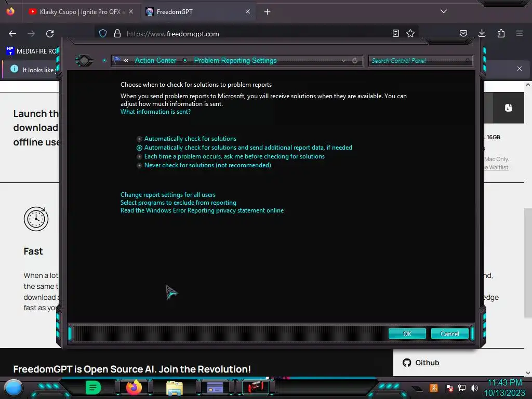The width and height of the screenshot is (532, 399).
Task: Go to Action Center breadcrumb
Action: point(156,60)
